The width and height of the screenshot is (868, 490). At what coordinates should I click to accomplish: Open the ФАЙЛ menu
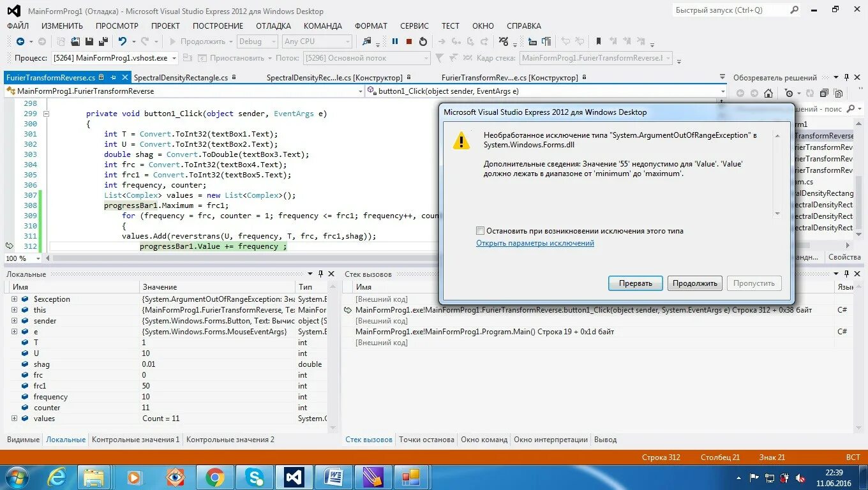18,26
